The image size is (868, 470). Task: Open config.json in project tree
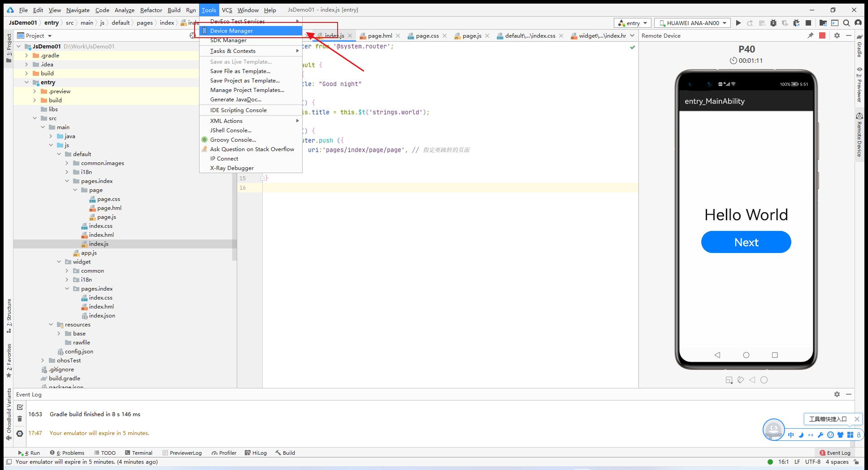(79, 352)
